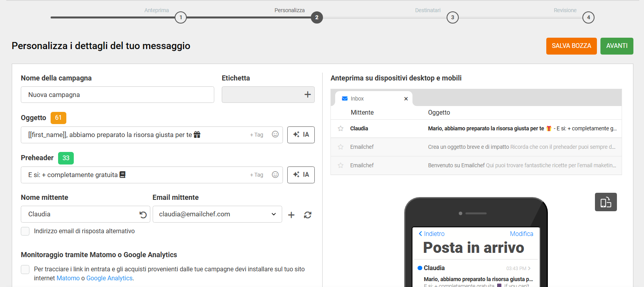
Task: Open emoji picker in Oggetto field
Action: tap(275, 134)
